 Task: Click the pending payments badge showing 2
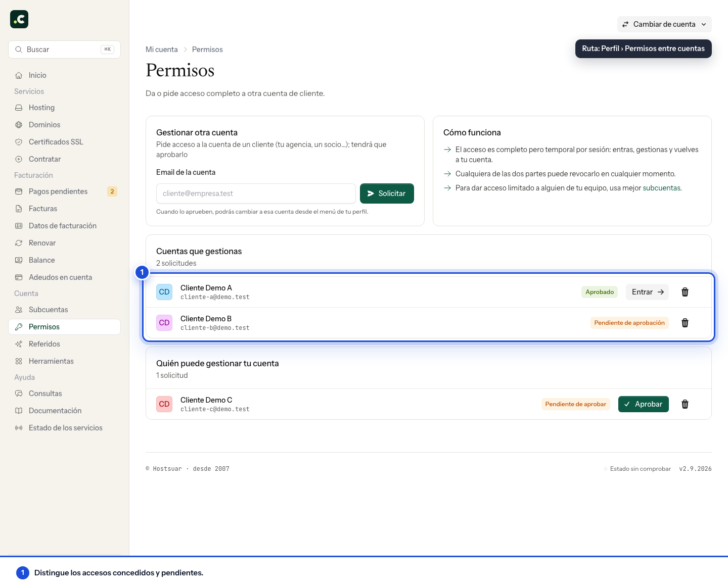112,191
